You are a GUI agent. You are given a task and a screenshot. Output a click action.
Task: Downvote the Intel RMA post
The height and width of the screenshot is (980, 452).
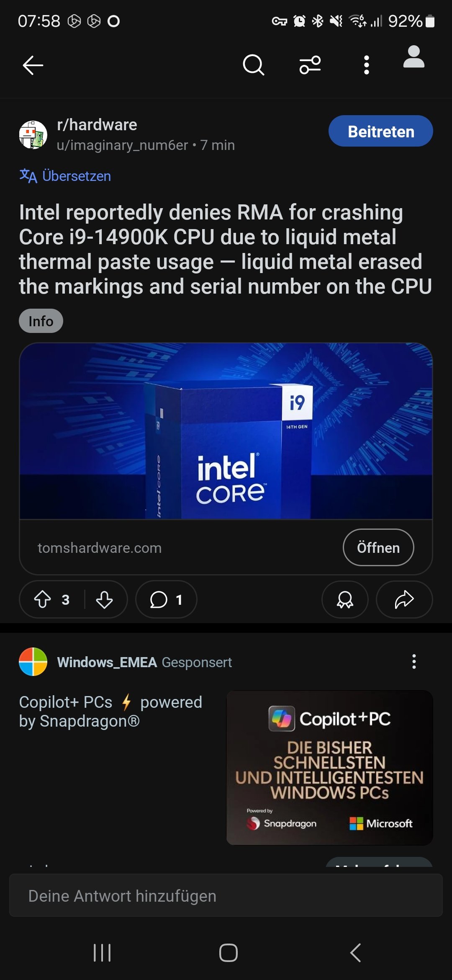(104, 599)
